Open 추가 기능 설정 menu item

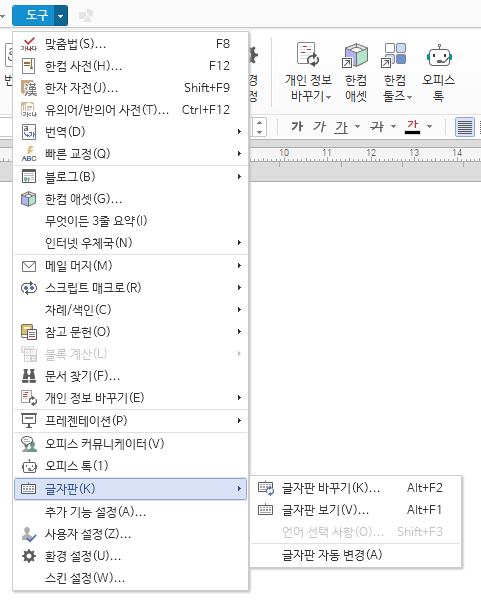[x=130, y=512]
